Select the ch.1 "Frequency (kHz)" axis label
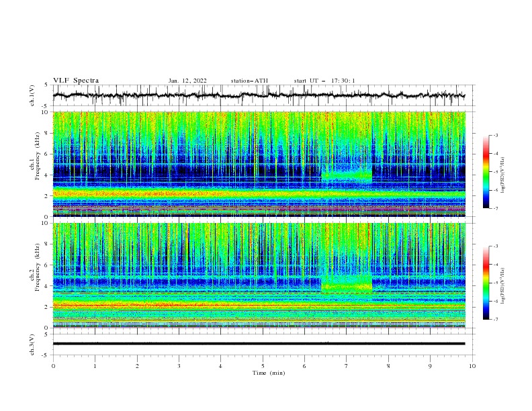Viewport: 532px width, 411px height. pyautogui.click(x=38, y=156)
